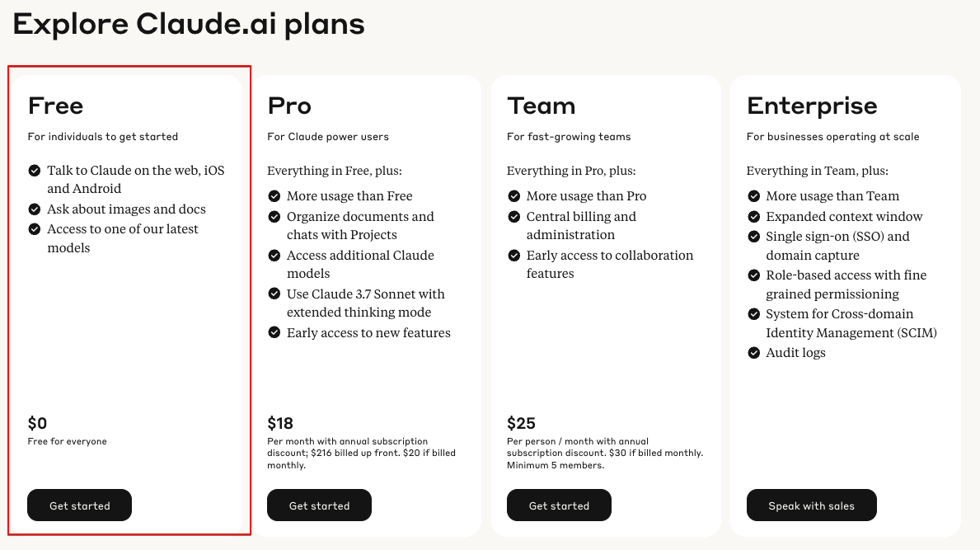Click checkmark icon beside More usage than Free
The width and height of the screenshot is (980, 550).
[x=274, y=196]
